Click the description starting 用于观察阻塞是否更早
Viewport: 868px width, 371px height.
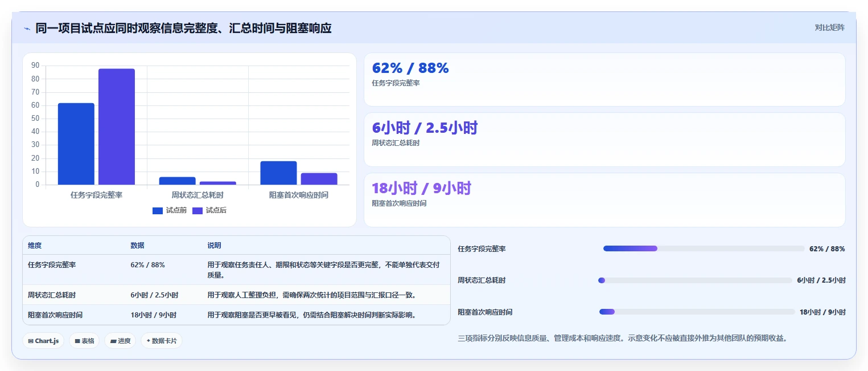pyautogui.click(x=312, y=315)
